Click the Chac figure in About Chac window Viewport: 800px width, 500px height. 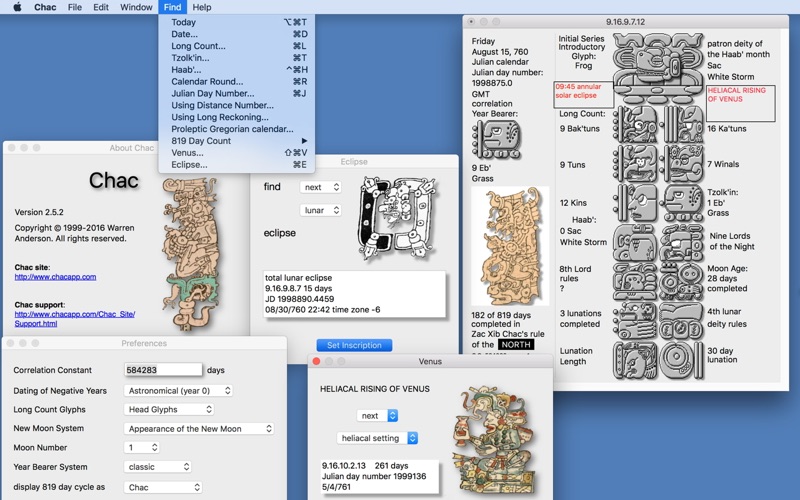point(191,254)
